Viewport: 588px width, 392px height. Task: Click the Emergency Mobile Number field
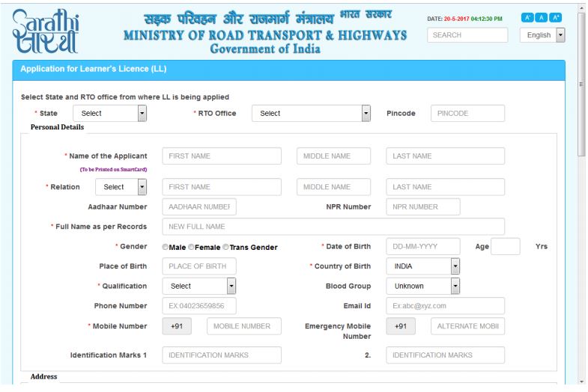pyautogui.click(x=467, y=326)
